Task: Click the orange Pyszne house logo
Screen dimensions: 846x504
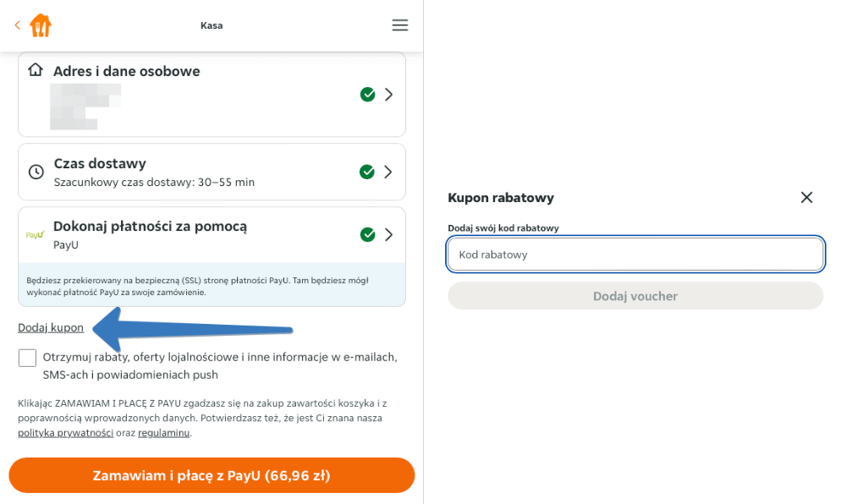Action: [40, 25]
